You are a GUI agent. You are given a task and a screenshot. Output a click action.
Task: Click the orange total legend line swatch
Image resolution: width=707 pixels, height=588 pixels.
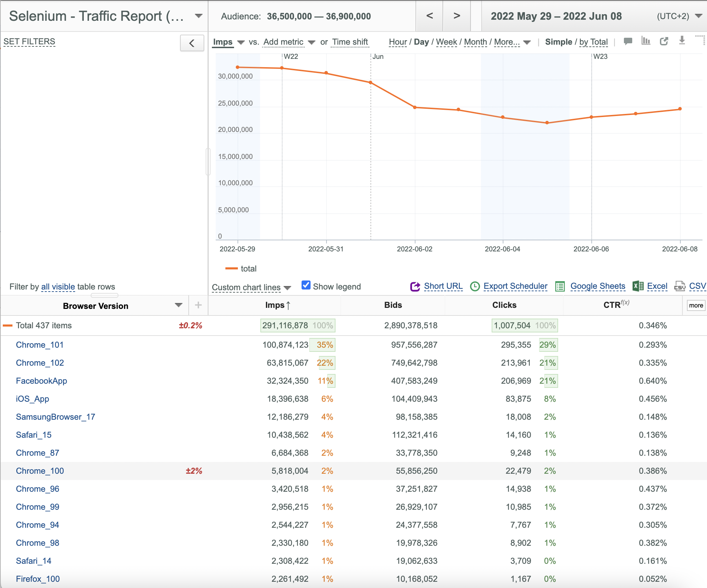tap(231, 269)
